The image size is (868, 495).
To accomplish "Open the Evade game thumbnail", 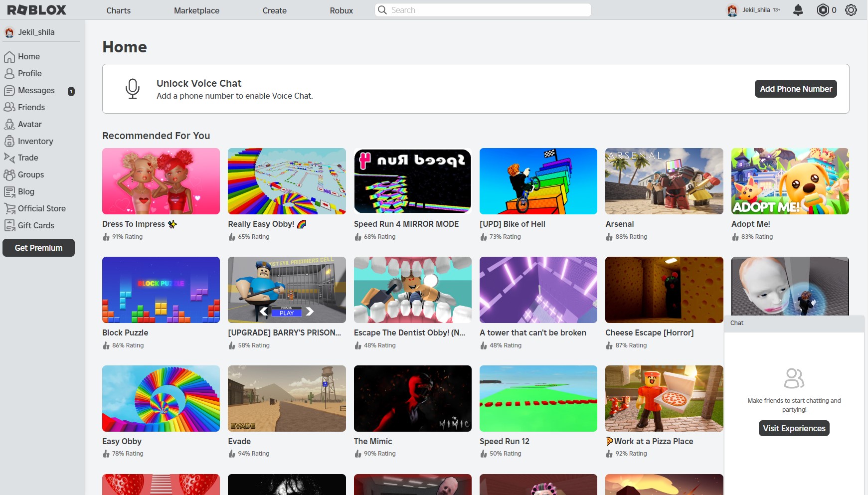I will [x=287, y=398].
